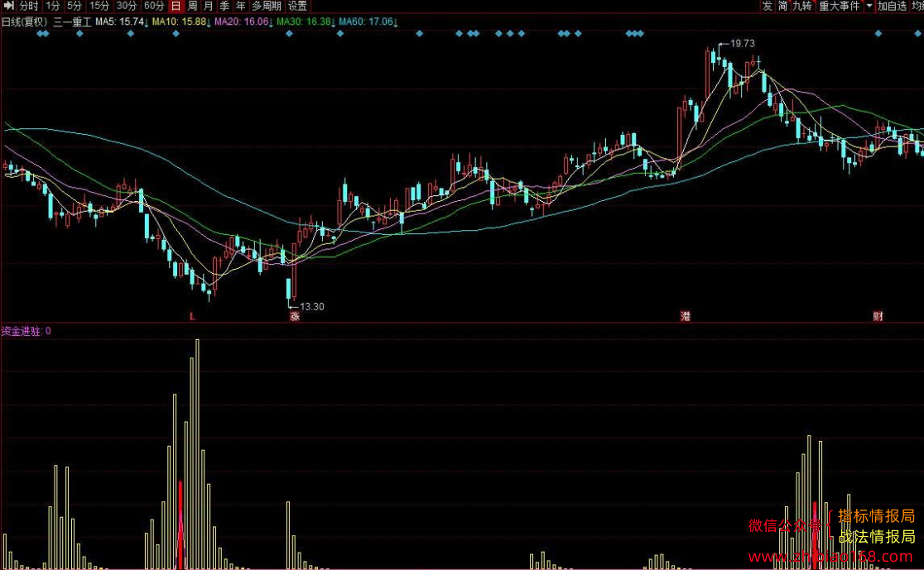Image resolution: width=924 pixels, height=570 pixels.
Task: Switch to the 分时 intraday view
Action: tap(28, 6)
